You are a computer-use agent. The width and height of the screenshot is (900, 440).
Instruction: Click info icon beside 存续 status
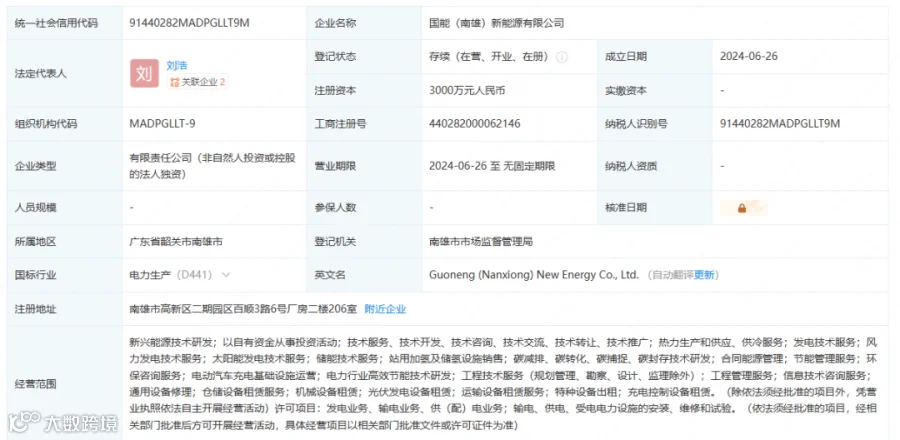point(562,57)
